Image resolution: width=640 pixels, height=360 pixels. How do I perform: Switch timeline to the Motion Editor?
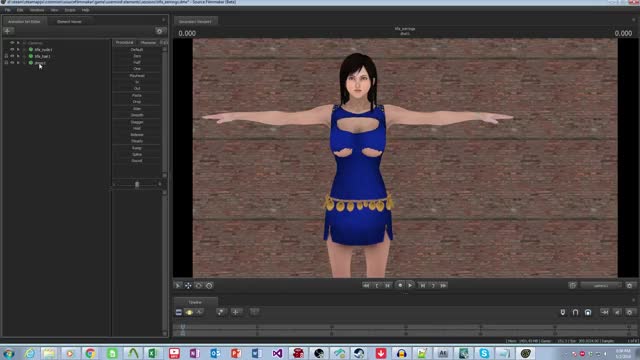click(x=189, y=312)
